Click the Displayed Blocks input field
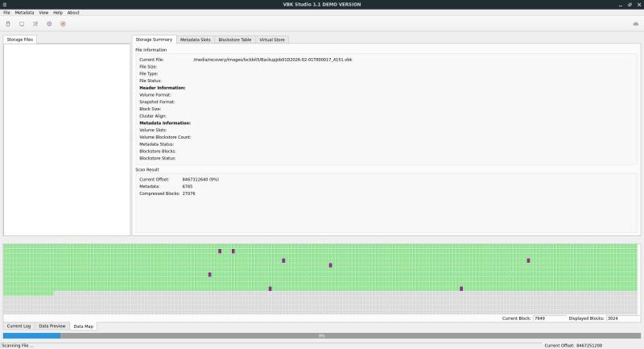The width and height of the screenshot is (644, 349). coord(622,318)
